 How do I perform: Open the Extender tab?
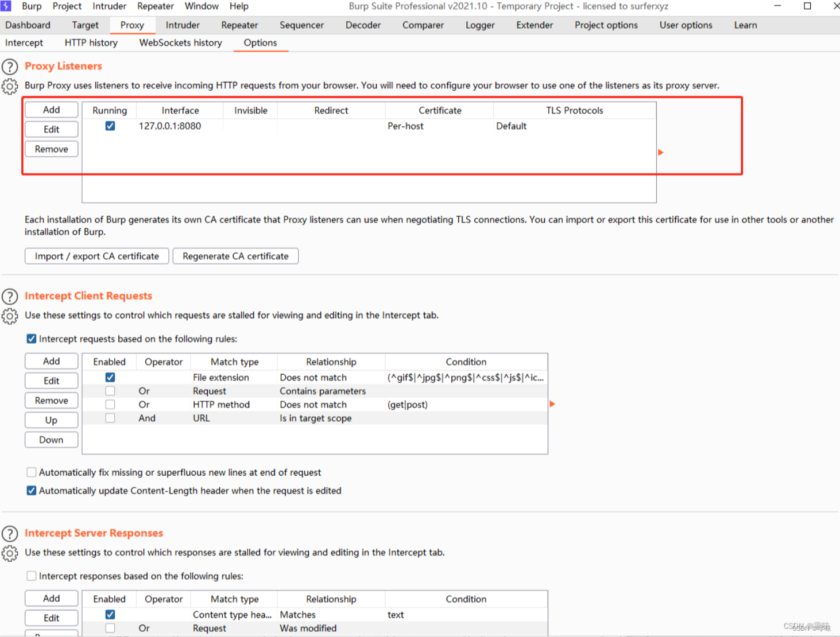(535, 25)
